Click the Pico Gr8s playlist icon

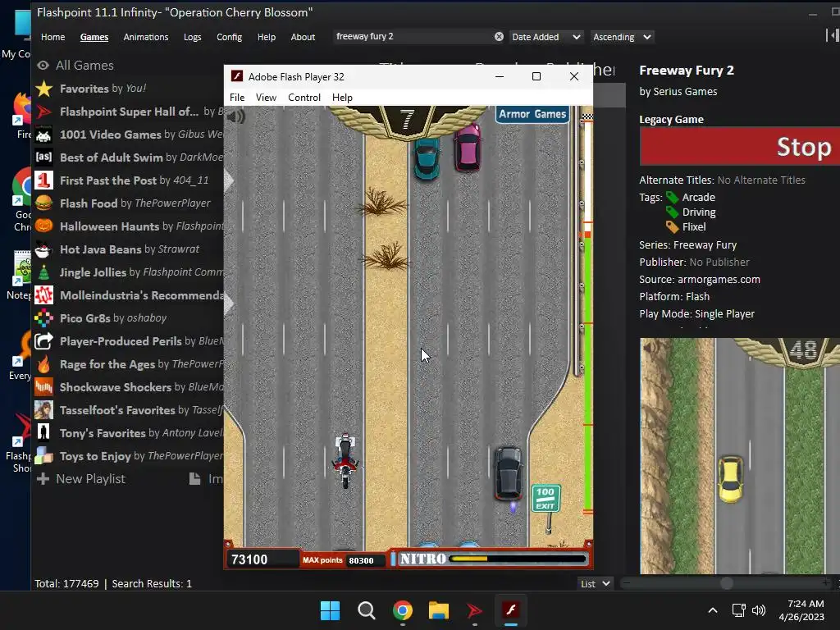[44, 318]
